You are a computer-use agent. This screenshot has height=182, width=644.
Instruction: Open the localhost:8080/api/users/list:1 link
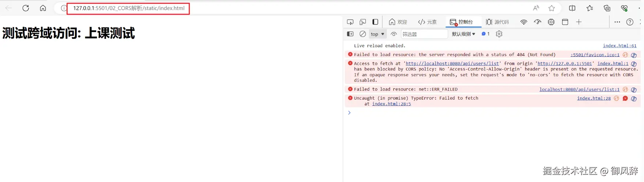579,89
